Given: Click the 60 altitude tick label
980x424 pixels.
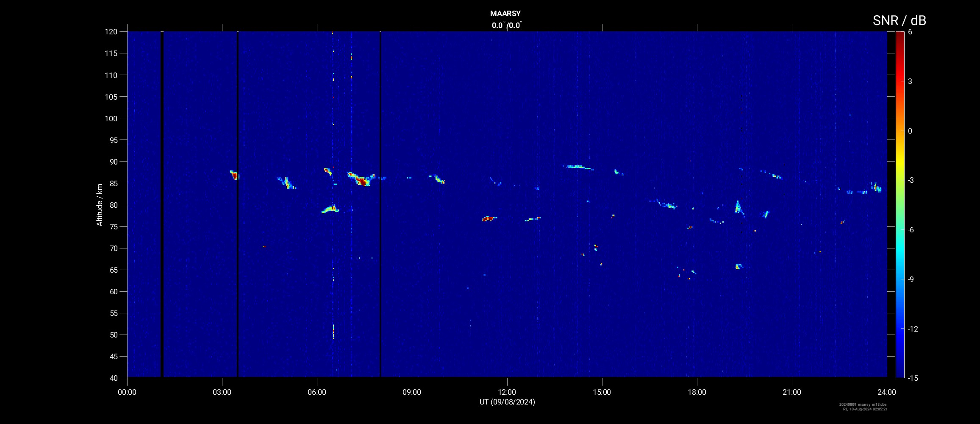Looking at the screenshot, I should (113, 291).
